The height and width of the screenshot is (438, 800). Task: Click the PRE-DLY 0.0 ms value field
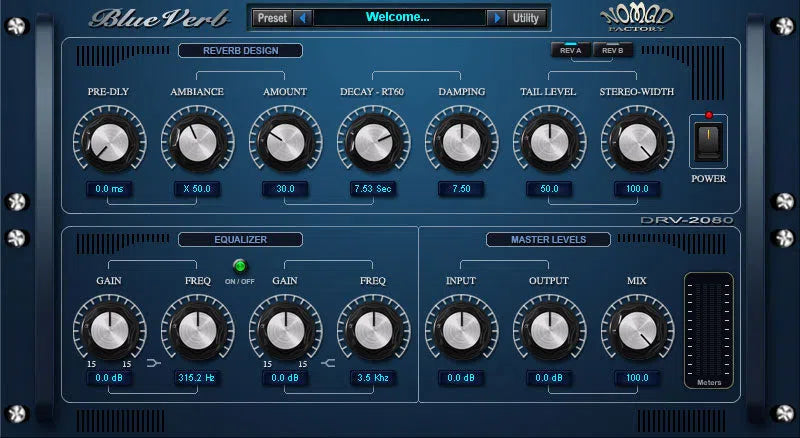pyautogui.click(x=108, y=188)
